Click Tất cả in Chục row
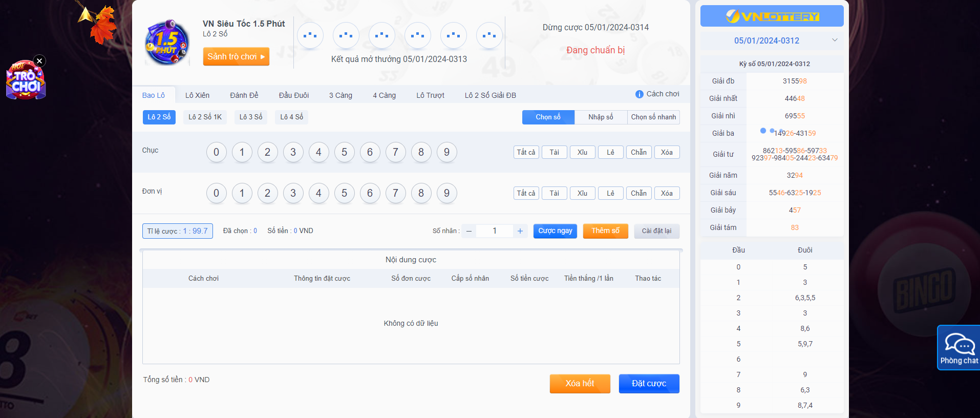 pyautogui.click(x=526, y=152)
